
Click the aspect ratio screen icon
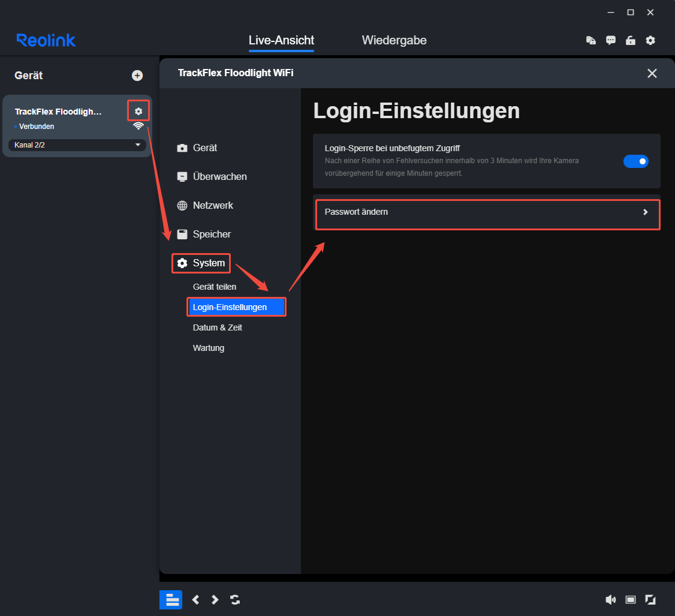point(630,600)
